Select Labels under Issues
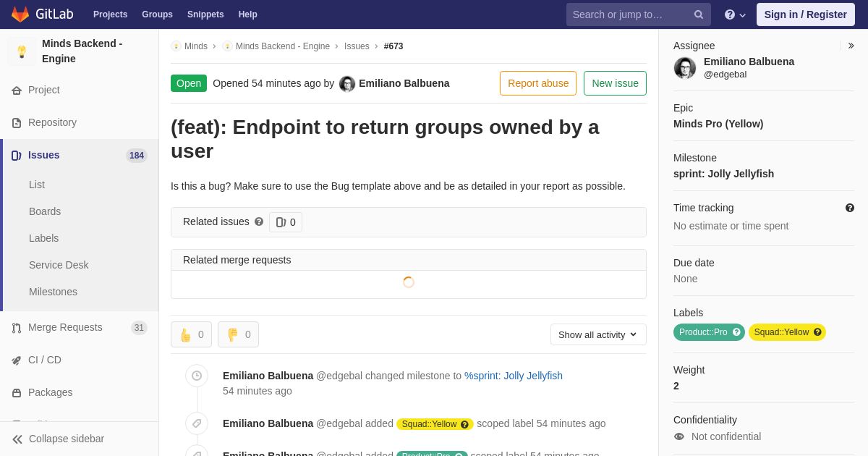 coord(44,238)
